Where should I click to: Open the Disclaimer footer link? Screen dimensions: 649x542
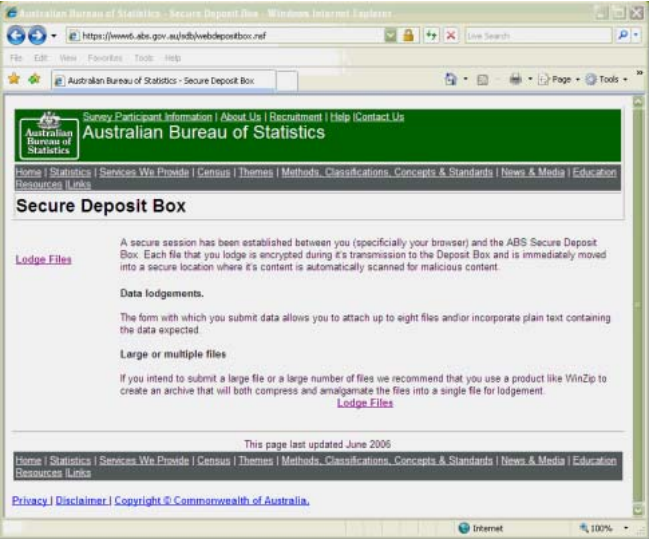(81, 501)
